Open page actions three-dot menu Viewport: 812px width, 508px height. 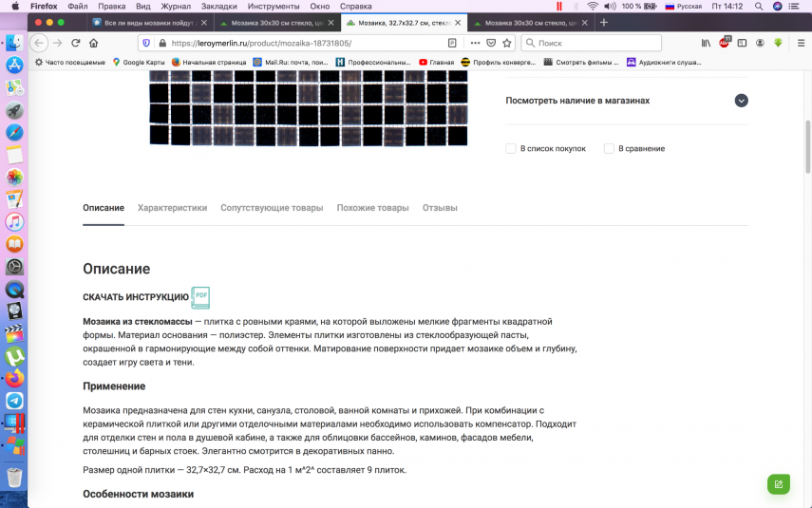[475, 43]
